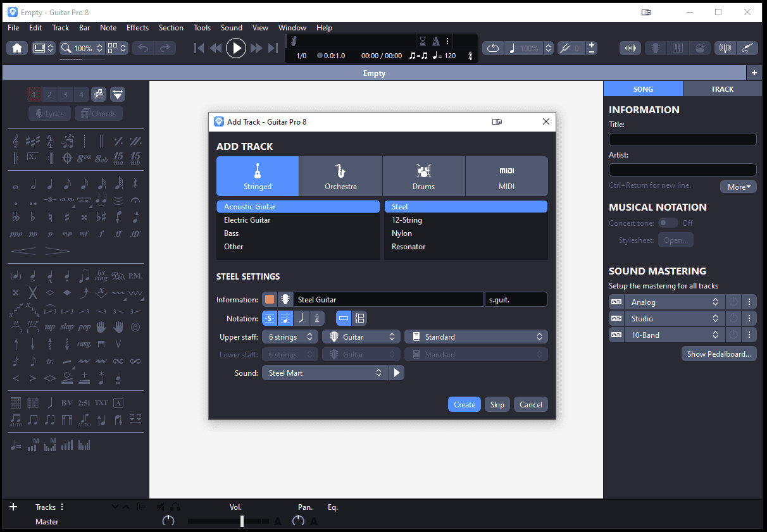Apply the let ring effect icon
Screen dimensions: 767x532
point(101,276)
